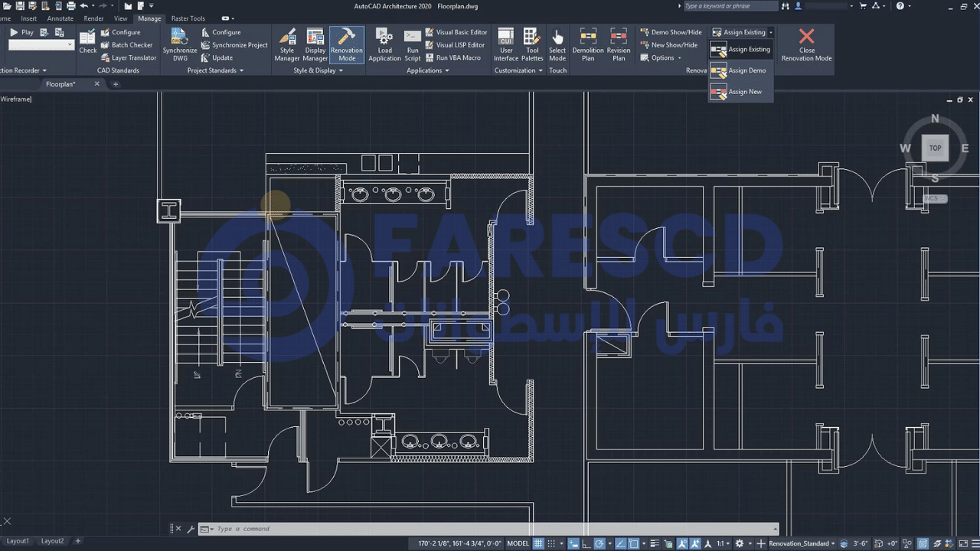Click the Customization plus icon in status bar
Screen dimensions: 980x551
(x=760, y=543)
